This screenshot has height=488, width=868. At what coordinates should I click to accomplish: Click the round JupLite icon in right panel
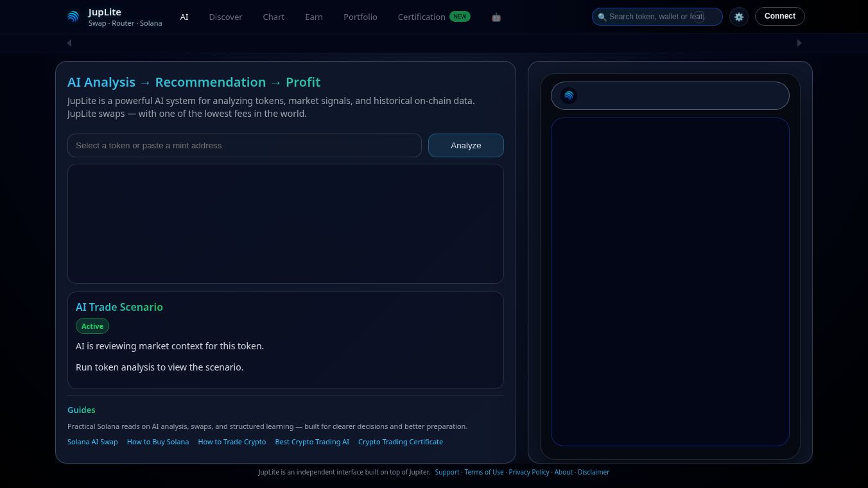click(x=569, y=96)
